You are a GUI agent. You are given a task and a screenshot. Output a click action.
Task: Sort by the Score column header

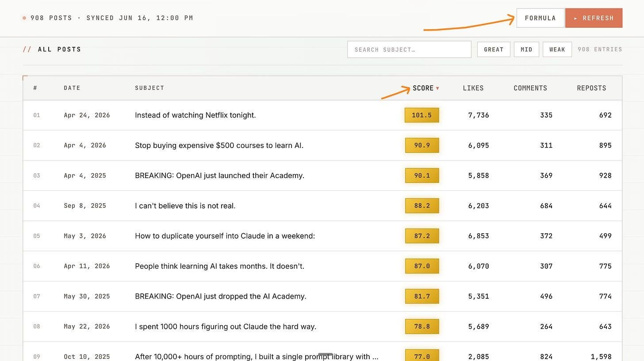point(425,88)
